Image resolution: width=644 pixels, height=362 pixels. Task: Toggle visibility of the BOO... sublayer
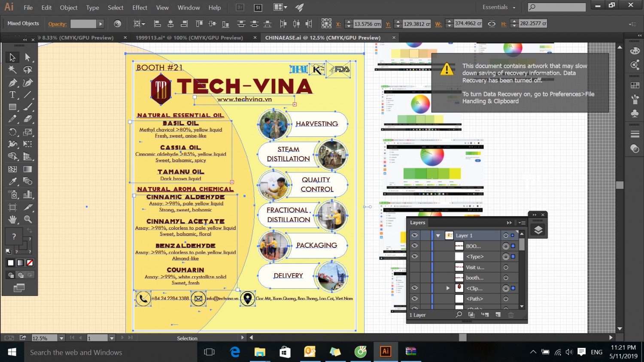[414, 246]
